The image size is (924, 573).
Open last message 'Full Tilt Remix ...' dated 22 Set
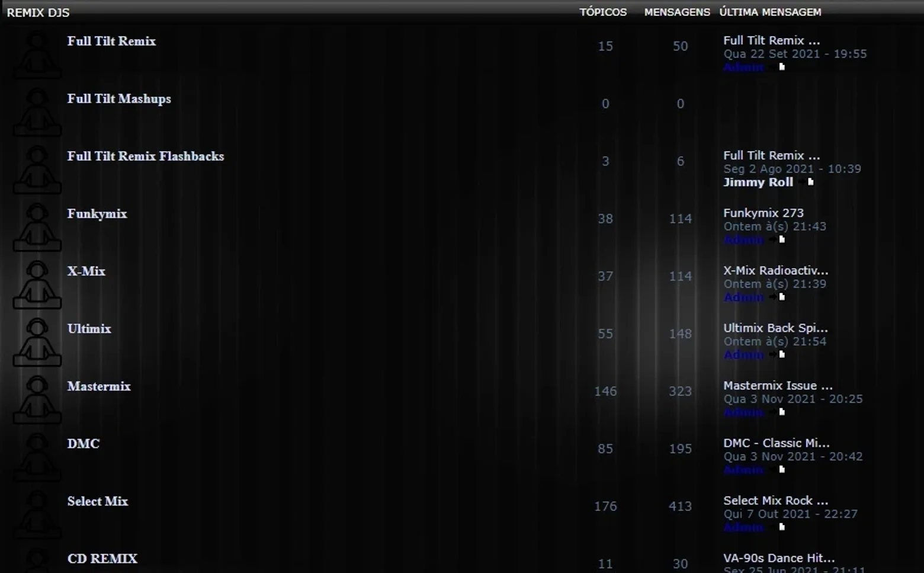coord(772,40)
